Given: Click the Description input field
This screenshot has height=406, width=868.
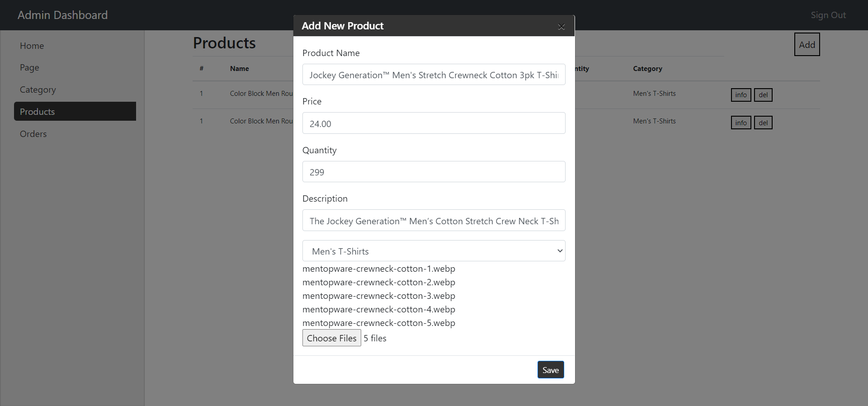Looking at the screenshot, I should pyautogui.click(x=434, y=221).
